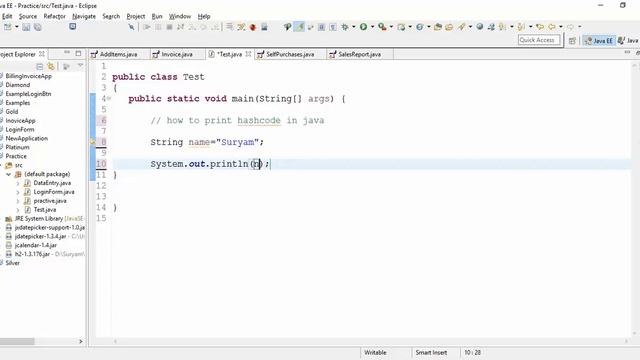Click the Back to previous edit arrow
Viewport: 640px width, 360px height.
point(552,27)
